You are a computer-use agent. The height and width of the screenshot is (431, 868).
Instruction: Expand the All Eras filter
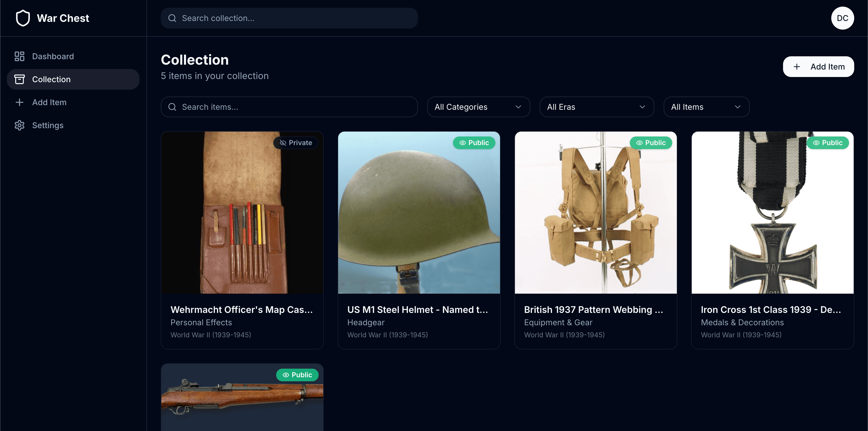[596, 107]
